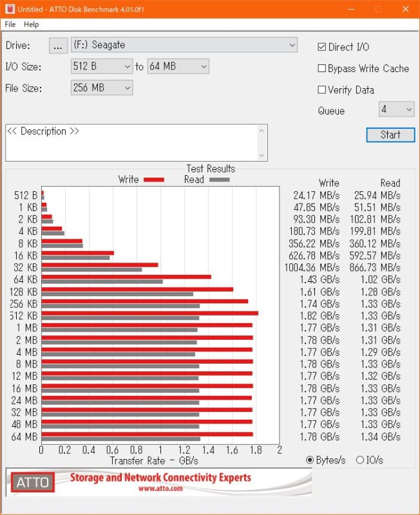
Task: Expand the (F:) Seagate drive dropdown
Action: click(184, 45)
